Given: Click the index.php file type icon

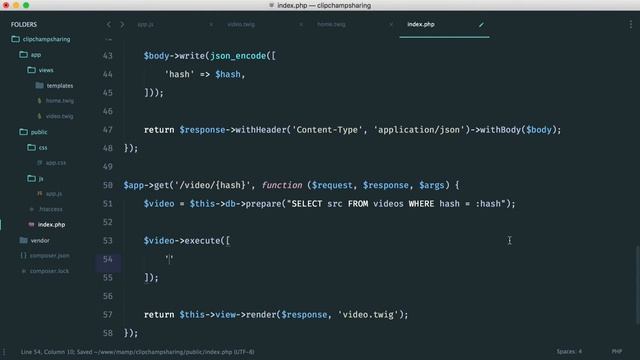Looking at the screenshot, I should [x=31, y=224].
